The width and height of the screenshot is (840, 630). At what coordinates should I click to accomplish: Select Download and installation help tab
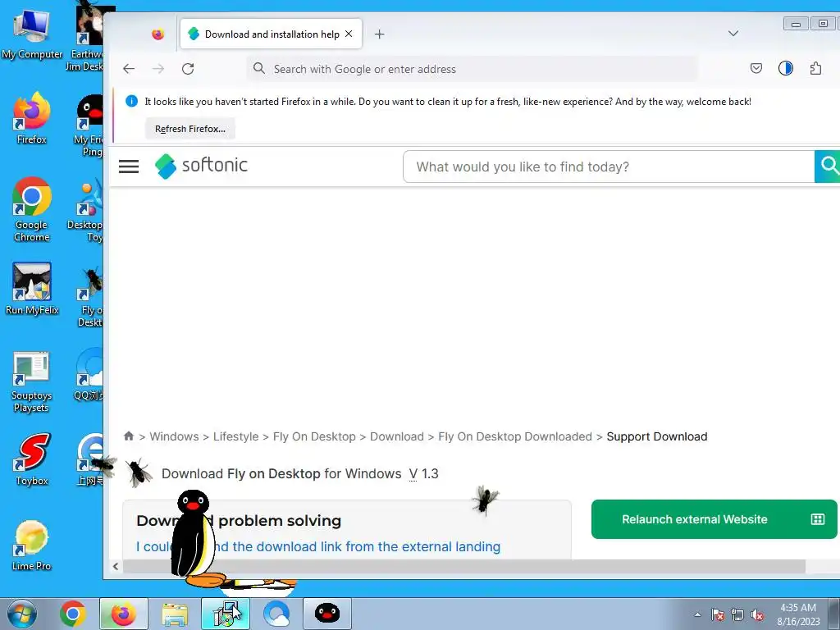coord(271,34)
